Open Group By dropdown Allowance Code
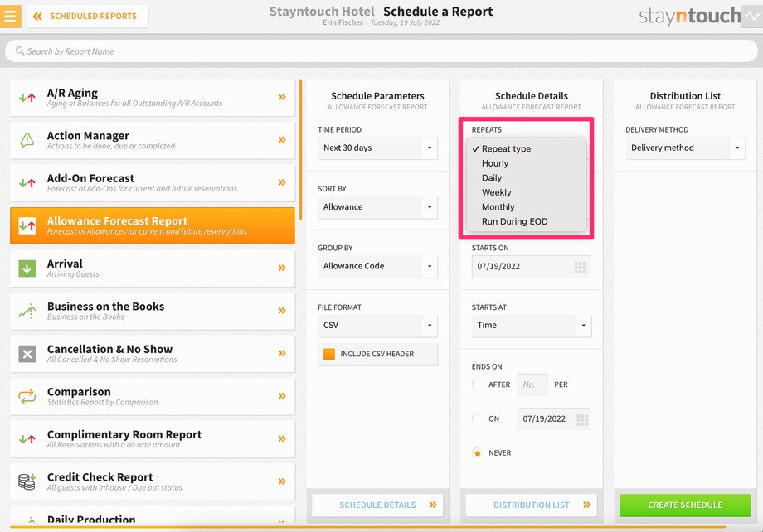 coord(377,267)
